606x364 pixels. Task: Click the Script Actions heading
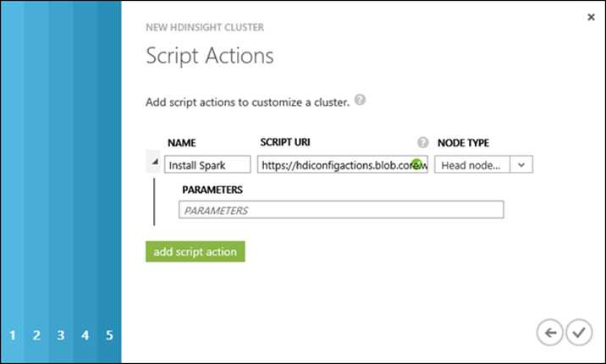(x=210, y=56)
